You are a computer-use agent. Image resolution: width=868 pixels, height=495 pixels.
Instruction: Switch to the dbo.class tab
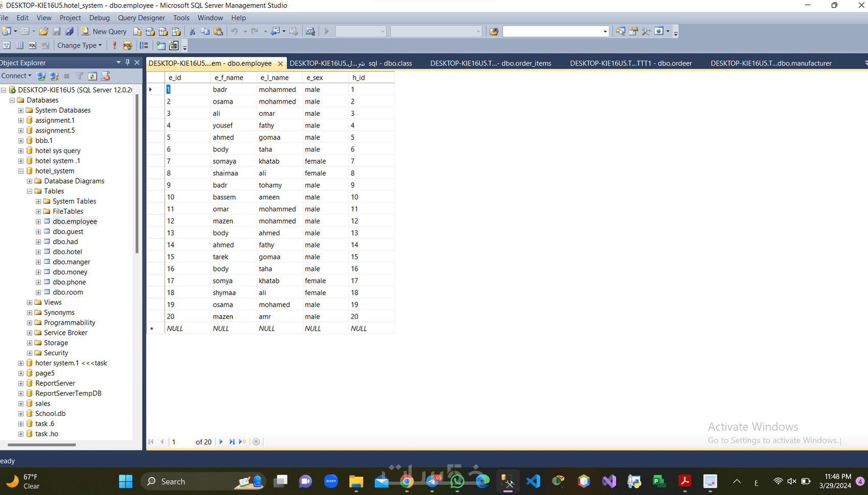(x=351, y=63)
